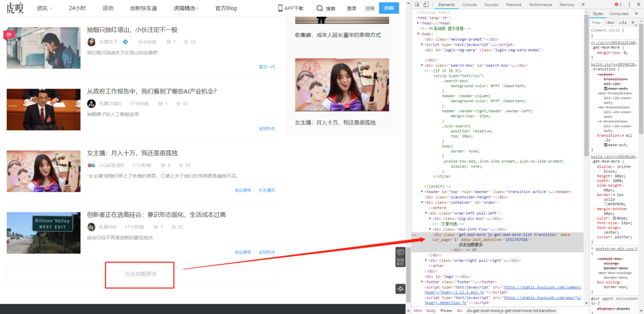
Task: Expand the footer node
Action: (422, 282)
